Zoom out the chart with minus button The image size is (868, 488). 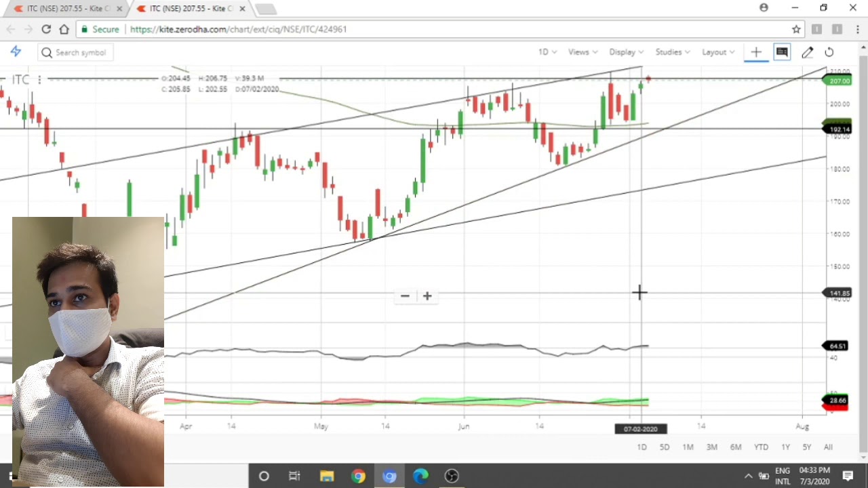405,296
